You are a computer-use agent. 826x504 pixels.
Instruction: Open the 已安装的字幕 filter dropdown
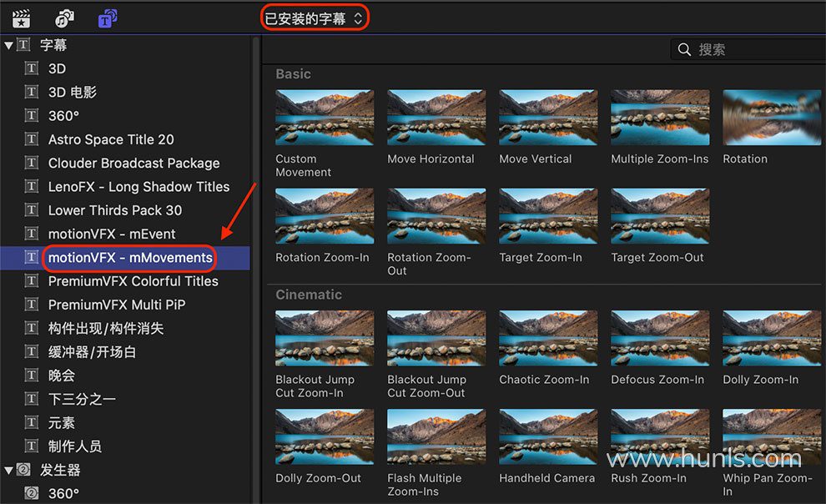click(314, 18)
